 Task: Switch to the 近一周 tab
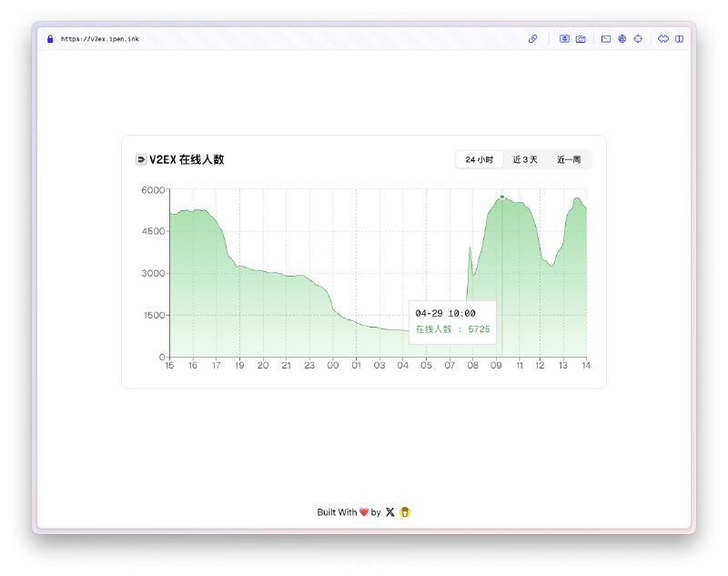click(569, 160)
